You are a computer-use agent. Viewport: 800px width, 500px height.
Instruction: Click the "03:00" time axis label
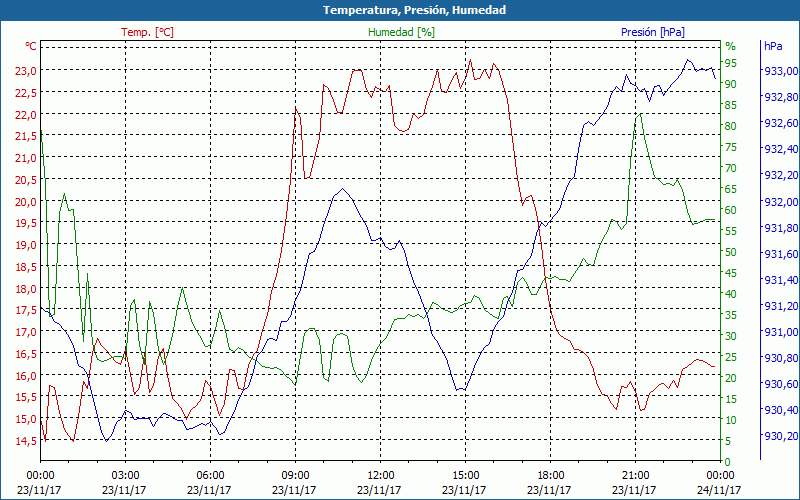point(125,476)
